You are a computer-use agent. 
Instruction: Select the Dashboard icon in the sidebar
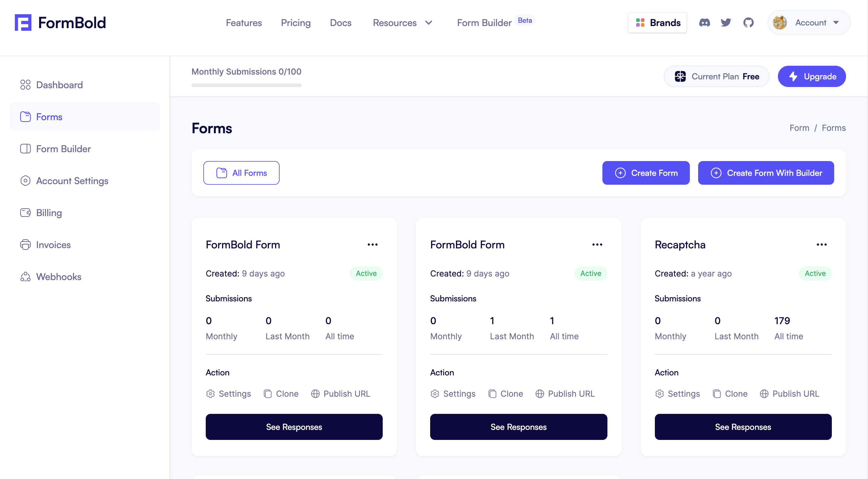(x=25, y=84)
